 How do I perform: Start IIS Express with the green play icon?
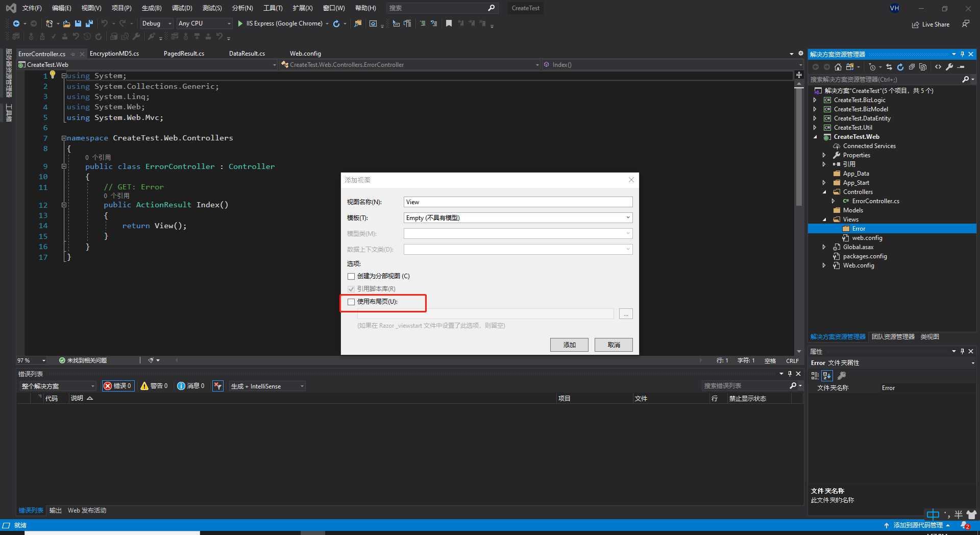point(240,23)
